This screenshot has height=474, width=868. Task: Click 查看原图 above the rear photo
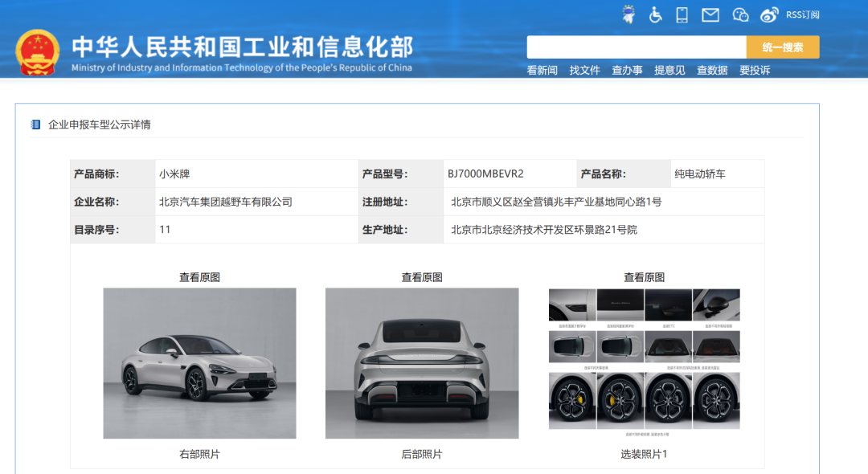423,276
